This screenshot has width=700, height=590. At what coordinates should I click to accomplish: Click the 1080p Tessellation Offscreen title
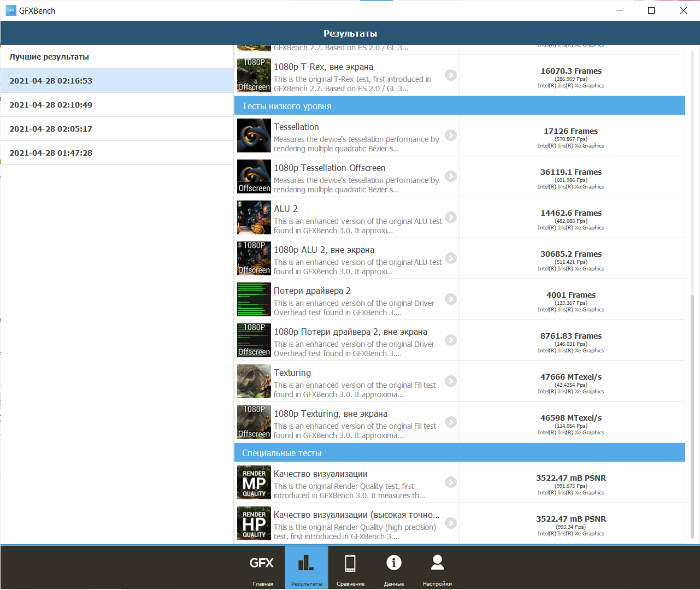coord(330,168)
